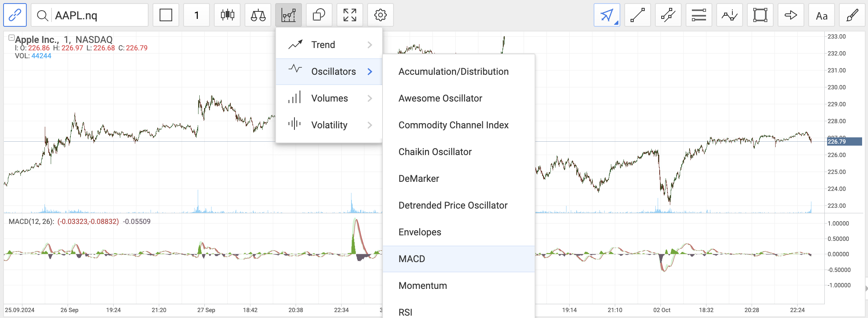Click the chart templates overlapping shapes icon

(x=319, y=15)
